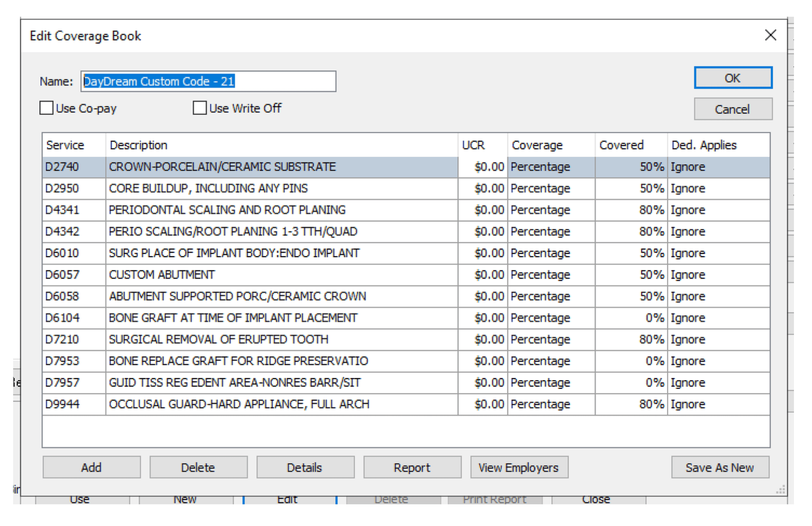Select BONE REPLACE GRAFT FOR RIDGE PRESERVATIO
Image resolution: width=812 pixels, height=526 pixels.
(239, 361)
